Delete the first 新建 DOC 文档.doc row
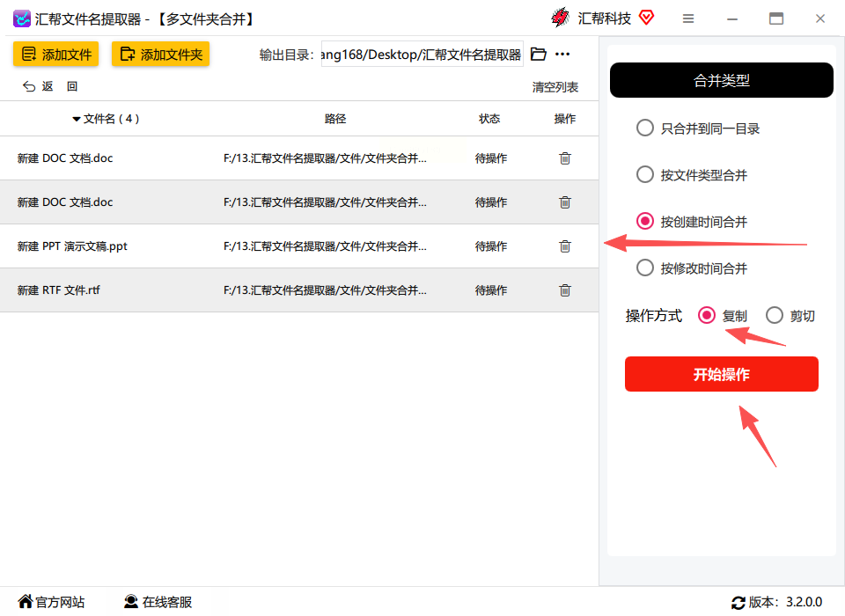This screenshot has height=616, width=845. pos(564,158)
